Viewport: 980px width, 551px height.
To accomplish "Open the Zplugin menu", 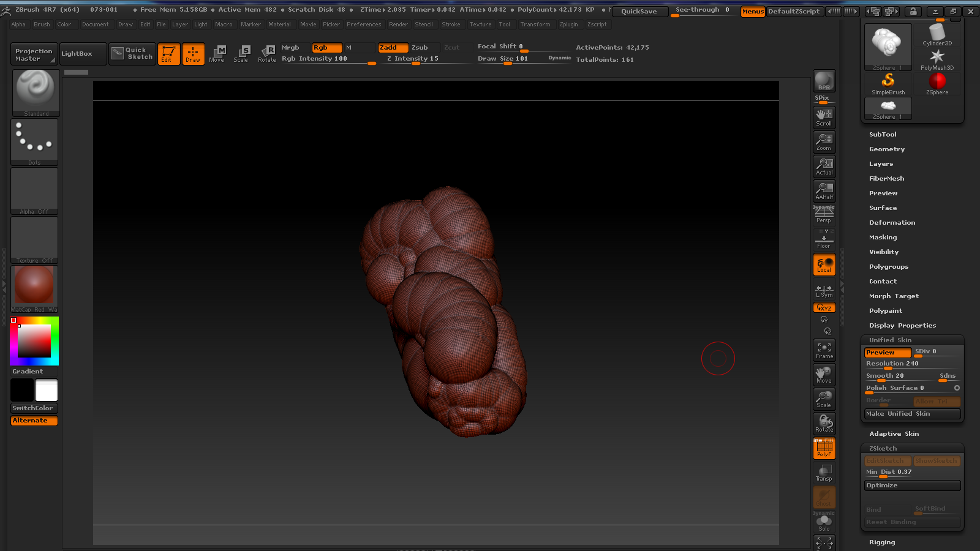I will tap(568, 24).
